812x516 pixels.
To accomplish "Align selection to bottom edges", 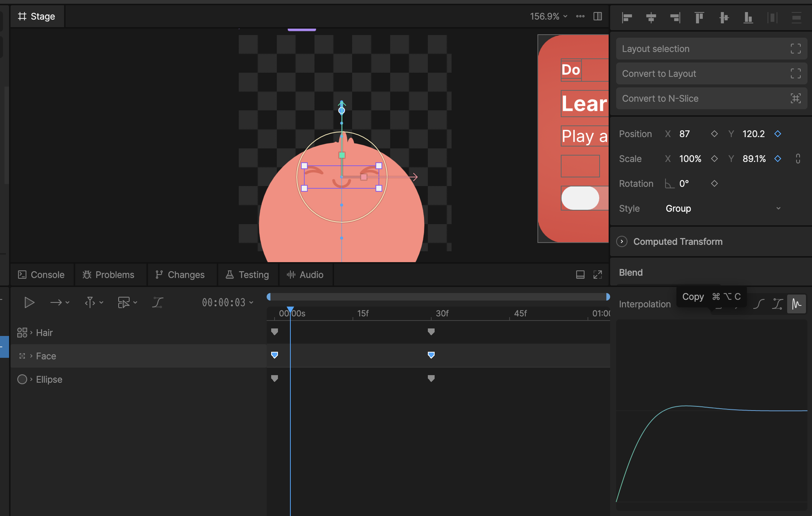I will [748, 17].
